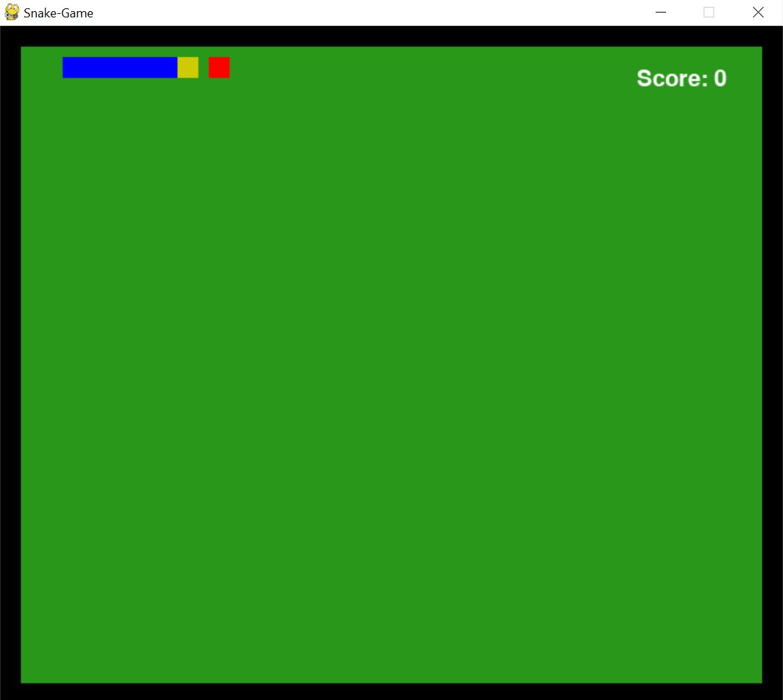Click the pygame snake icon in title bar

click(x=11, y=13)
